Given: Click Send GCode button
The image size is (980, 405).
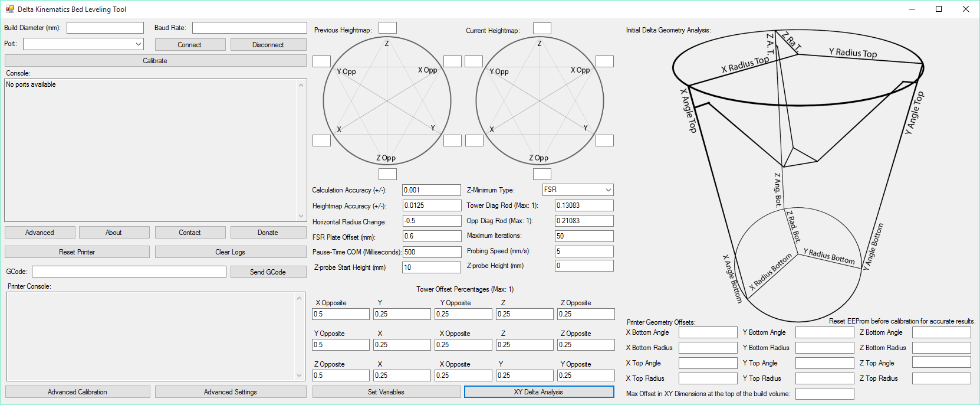Looking at the screenshot, I should (268, 272).
